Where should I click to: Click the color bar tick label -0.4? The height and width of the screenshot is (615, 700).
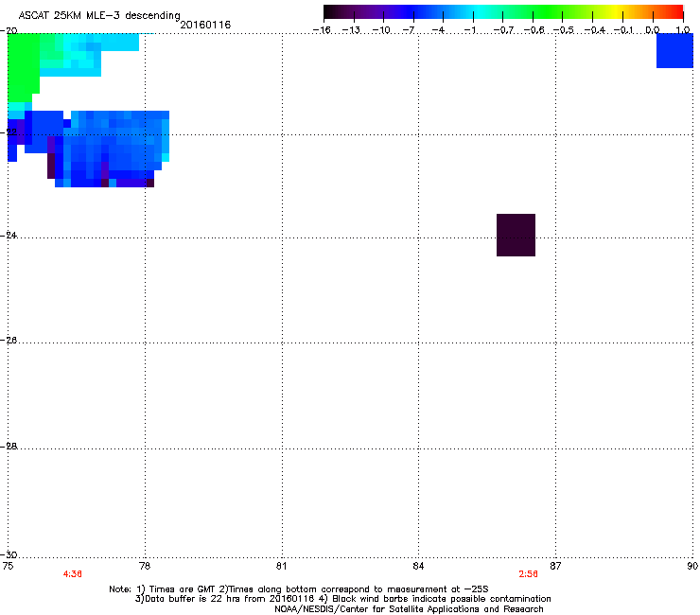(594, 30)
